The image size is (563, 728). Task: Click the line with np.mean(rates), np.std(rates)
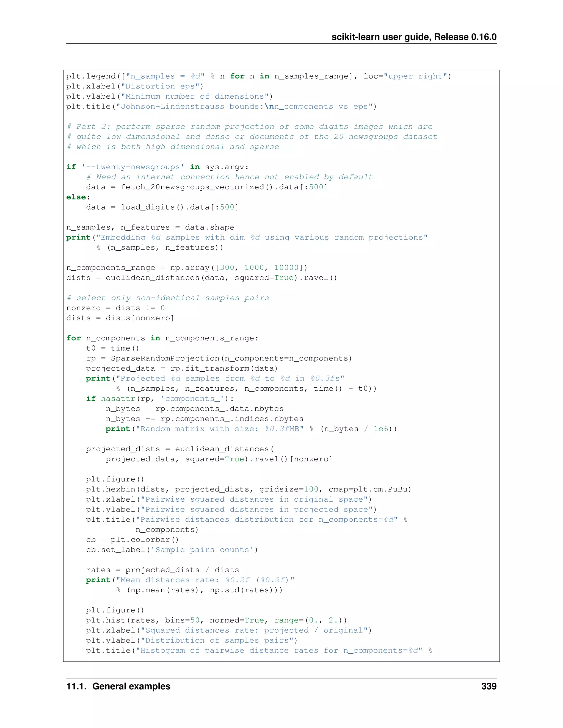pyautogui.click(x=200, y=590)
